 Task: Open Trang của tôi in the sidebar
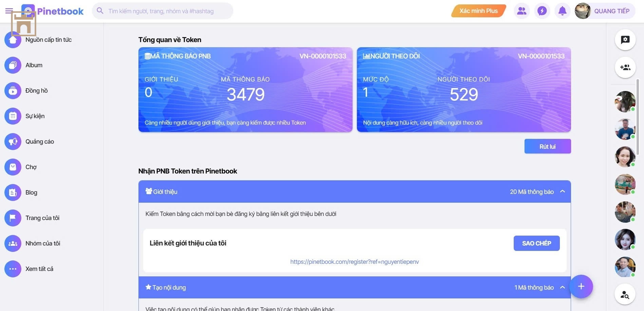[42, 218]
